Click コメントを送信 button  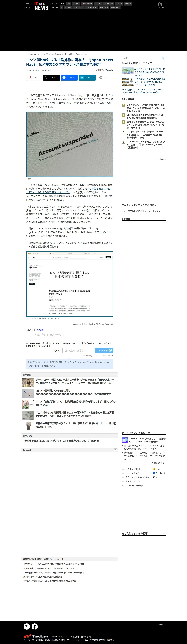tap(104, 350)
